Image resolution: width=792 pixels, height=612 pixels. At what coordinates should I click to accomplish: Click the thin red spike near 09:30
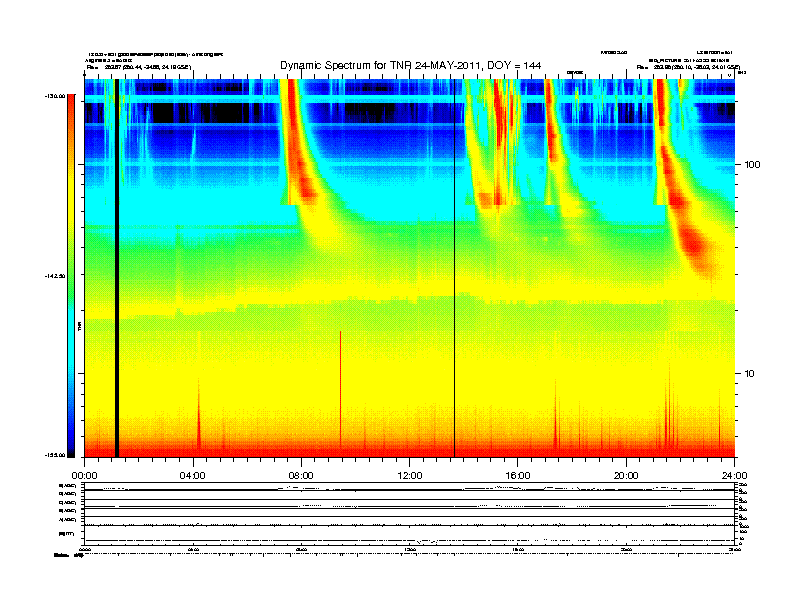pyautogui.click(x=340, y=389)
